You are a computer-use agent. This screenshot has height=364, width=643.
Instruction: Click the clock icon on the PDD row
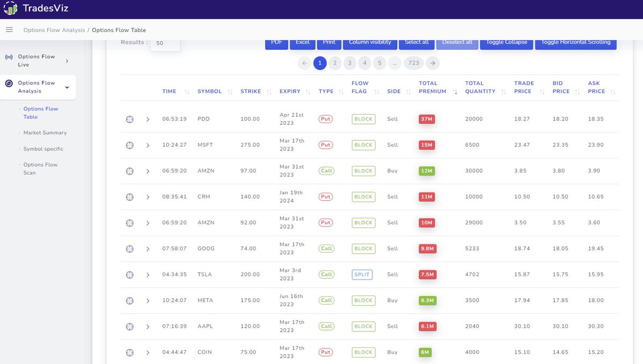[129, 119]
